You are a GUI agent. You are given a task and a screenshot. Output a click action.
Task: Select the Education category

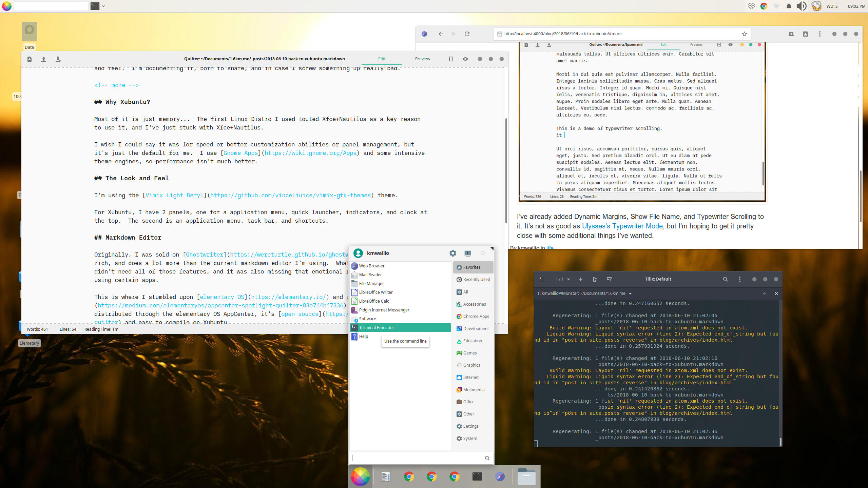[x=473, y=341]
